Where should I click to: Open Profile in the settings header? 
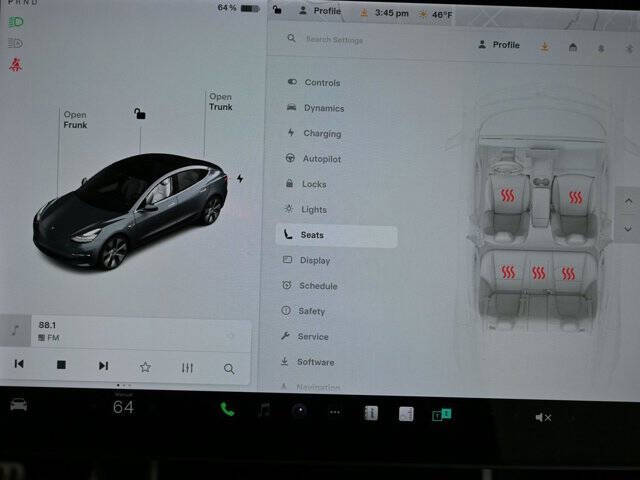pyautogui.click(x=499, y=44)
